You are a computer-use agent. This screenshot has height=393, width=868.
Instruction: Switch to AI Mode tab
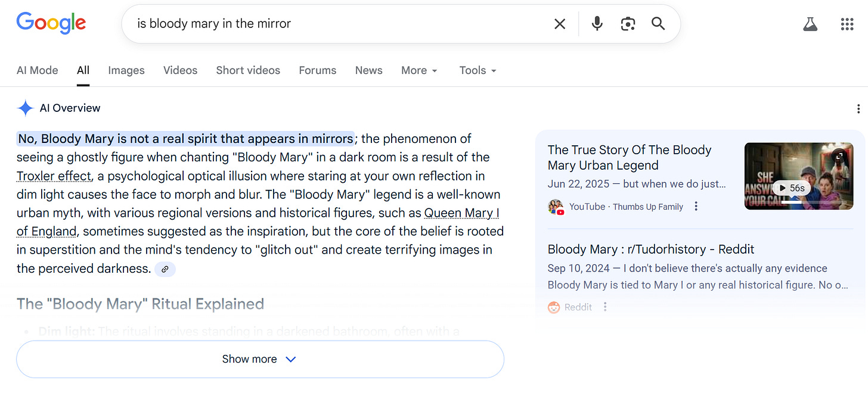(x=38, y=70)
